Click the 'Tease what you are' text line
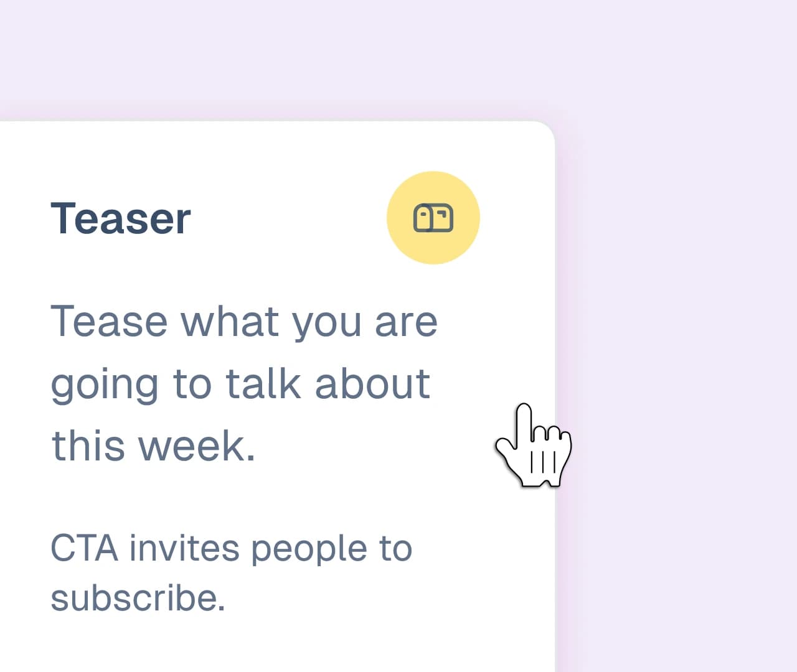This screenshot has height=672, width=797. [x=243, y=322]
